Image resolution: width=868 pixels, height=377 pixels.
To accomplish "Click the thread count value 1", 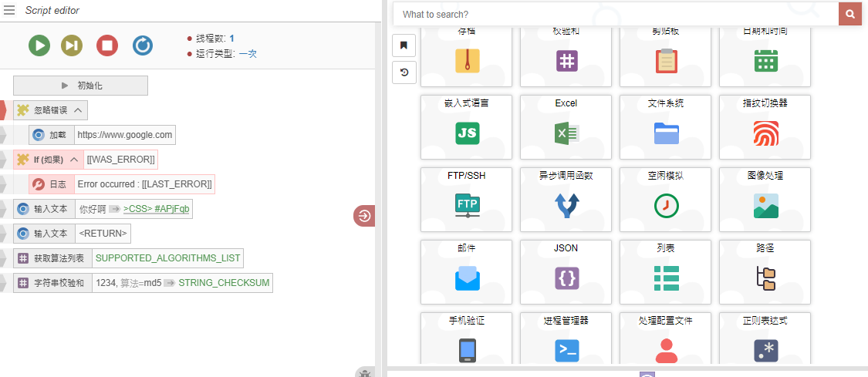I will click(231, 38).
